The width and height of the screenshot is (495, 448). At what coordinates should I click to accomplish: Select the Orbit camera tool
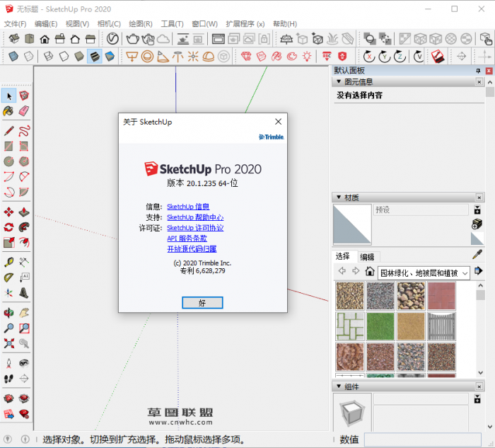(x=8, y=312)
